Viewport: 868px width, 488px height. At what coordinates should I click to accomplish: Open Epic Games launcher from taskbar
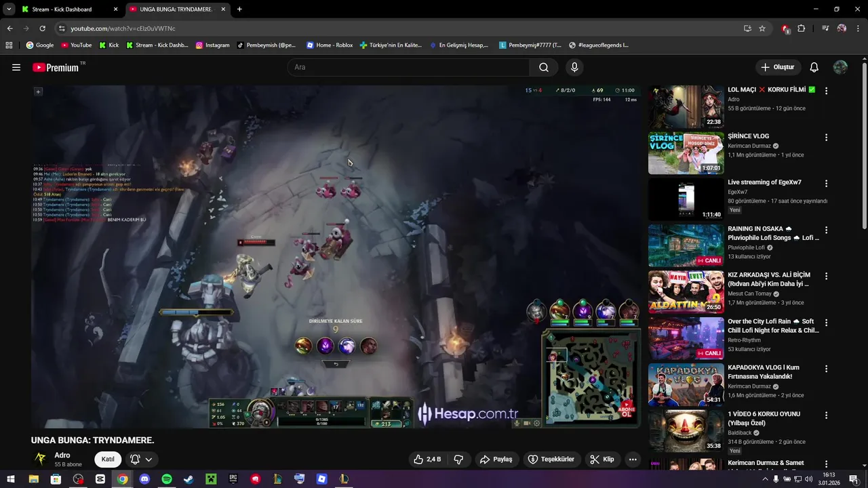click(233, 479)
